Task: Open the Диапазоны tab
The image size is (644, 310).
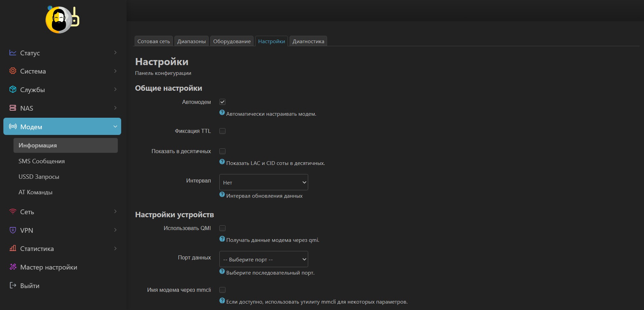Action: (x=191, y=41)
